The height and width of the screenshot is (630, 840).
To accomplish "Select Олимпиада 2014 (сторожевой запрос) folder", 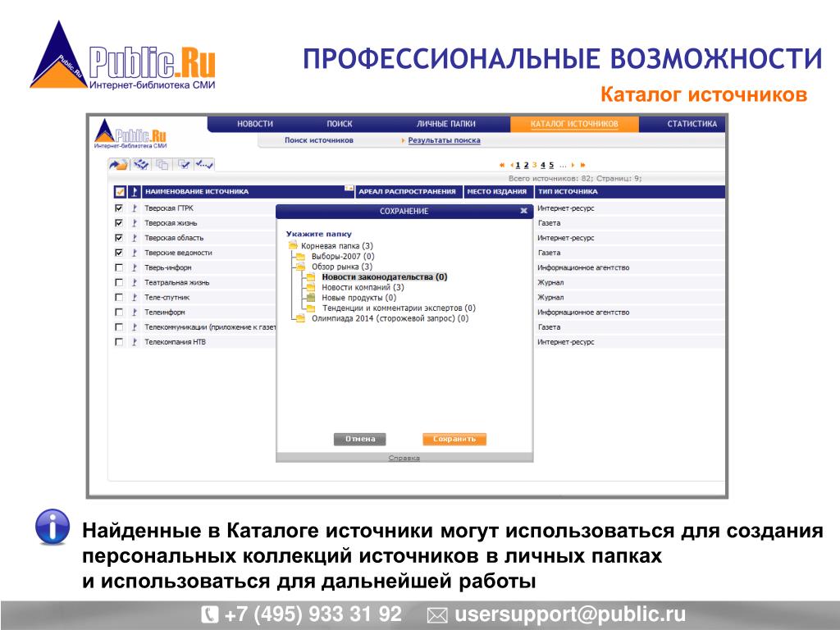I will (390, 318).
